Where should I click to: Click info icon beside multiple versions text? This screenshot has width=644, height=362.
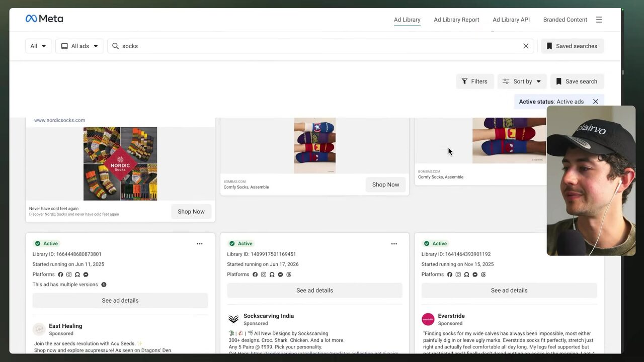(x=104, y=285)
